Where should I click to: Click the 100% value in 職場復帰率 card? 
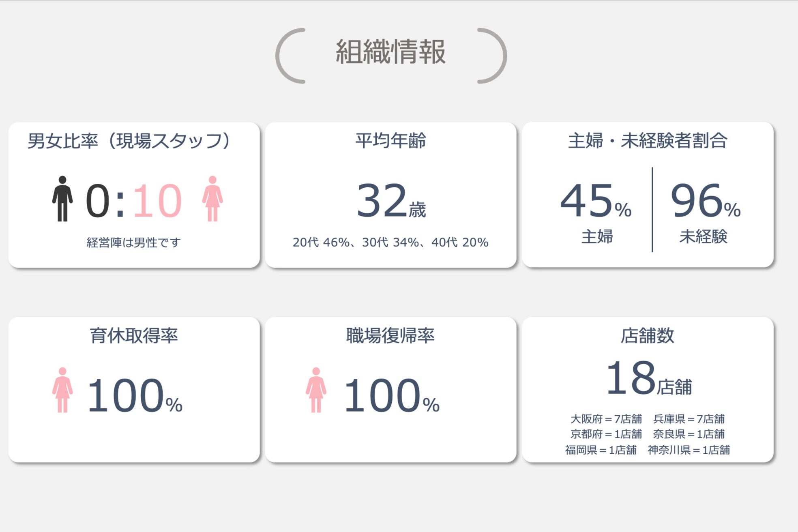point(392,396)
